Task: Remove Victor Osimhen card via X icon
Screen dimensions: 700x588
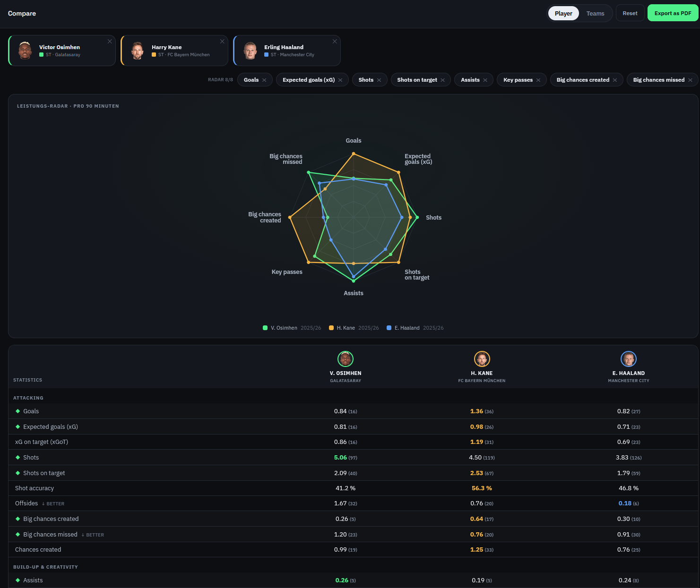Action: click(x=110, y=42)
